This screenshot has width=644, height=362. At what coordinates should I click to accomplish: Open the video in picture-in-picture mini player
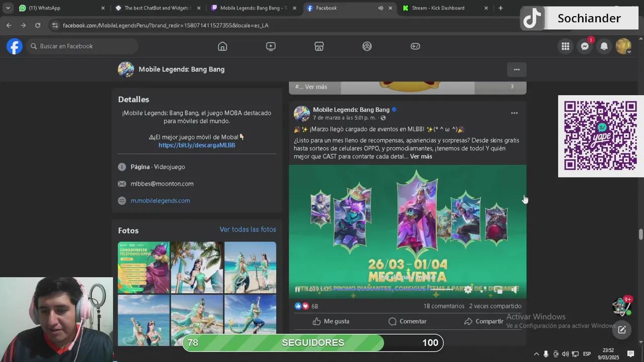499,290
